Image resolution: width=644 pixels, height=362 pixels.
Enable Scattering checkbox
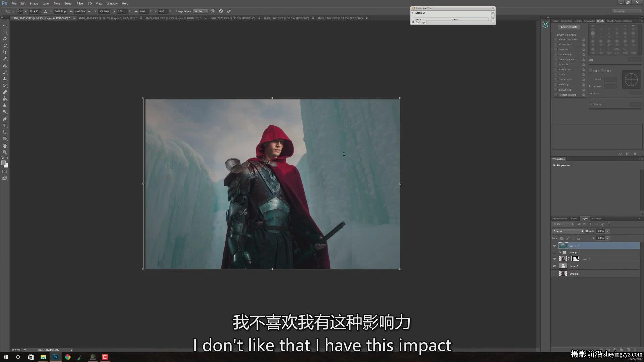click(x=556, y=45)
